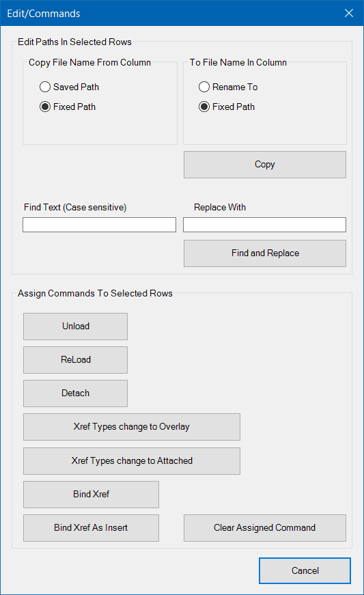Click Bind Xref As Insert button
This screenshot has width=364, height=595.
91,528
